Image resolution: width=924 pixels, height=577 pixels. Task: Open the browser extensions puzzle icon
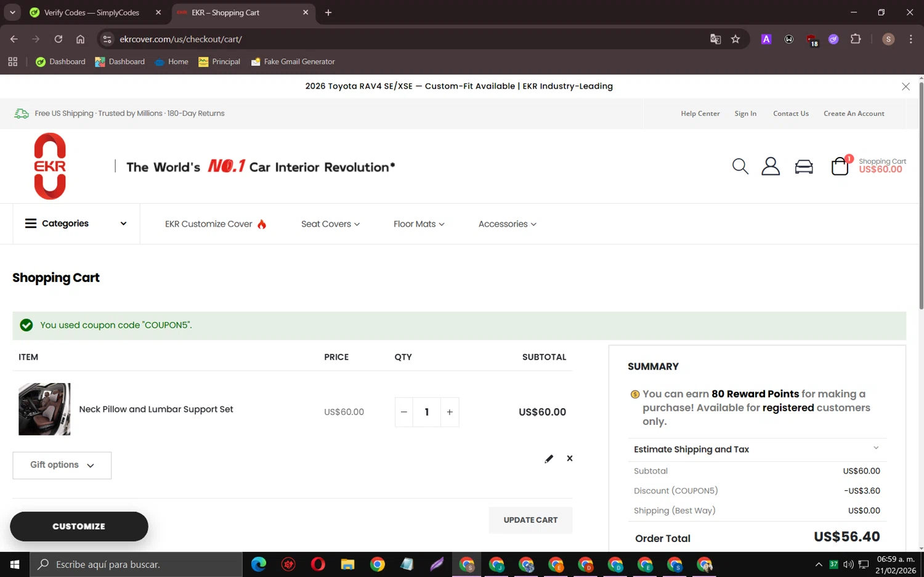[x=856, y=39]
